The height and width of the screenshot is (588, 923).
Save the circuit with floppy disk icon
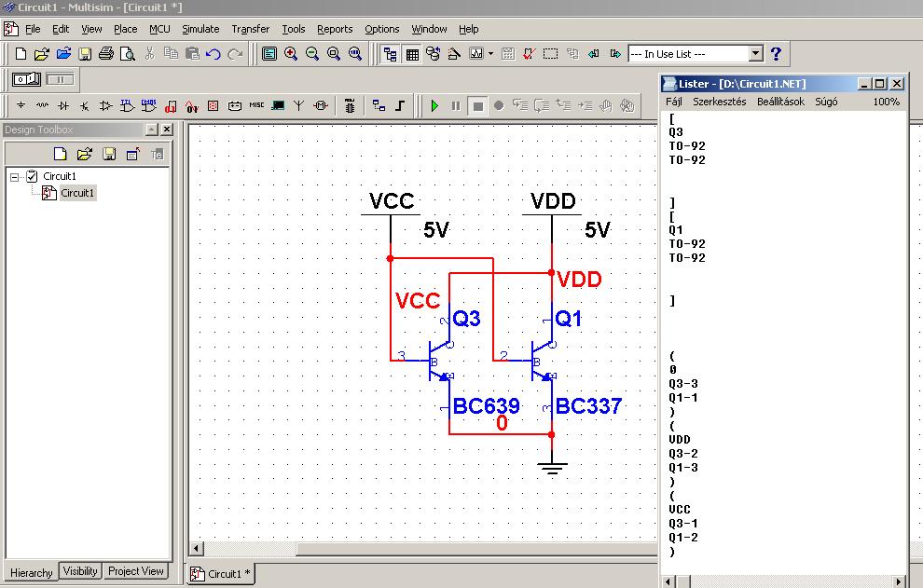[x=85, y=54]
